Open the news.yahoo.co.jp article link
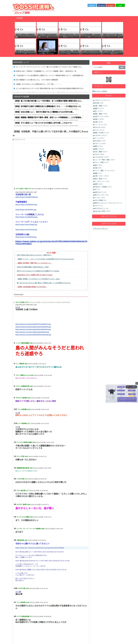Screen dimensions: 138x644 [x=51, y=243]
